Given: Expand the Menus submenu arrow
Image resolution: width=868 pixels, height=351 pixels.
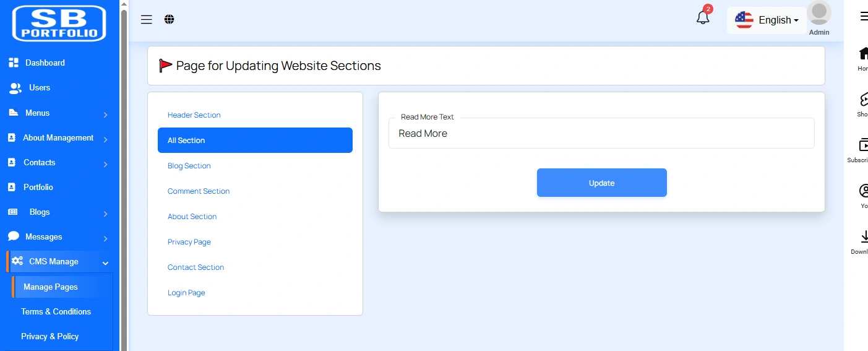Looking at the screenshot, I should pyautogui.click(x=106, y=115).
